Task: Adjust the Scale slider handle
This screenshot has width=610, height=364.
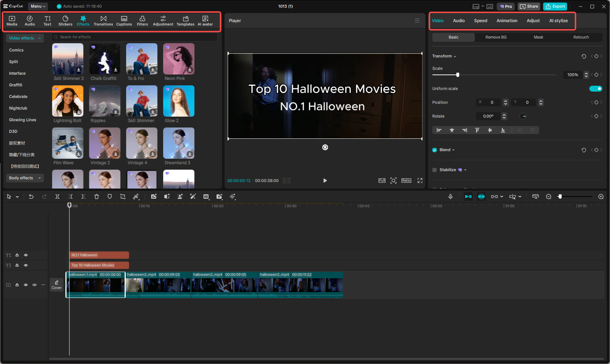Action: [x=458, y=75]
